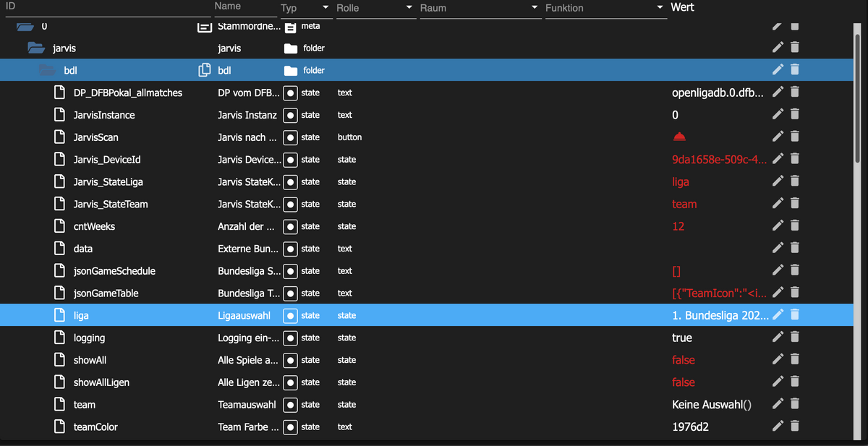
Task: Click the value 'openligadb.0.dfb...'
Action: [x=717, y=93]
